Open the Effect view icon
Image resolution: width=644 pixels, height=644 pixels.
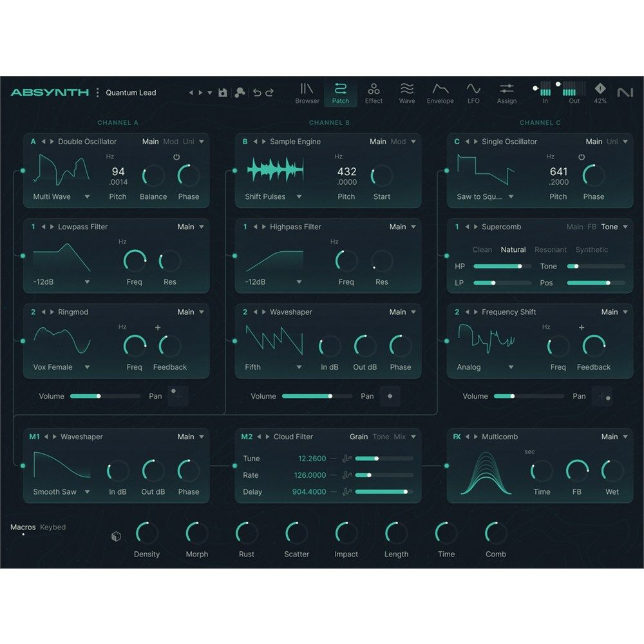pyautogui.click(x=374, y=89)
